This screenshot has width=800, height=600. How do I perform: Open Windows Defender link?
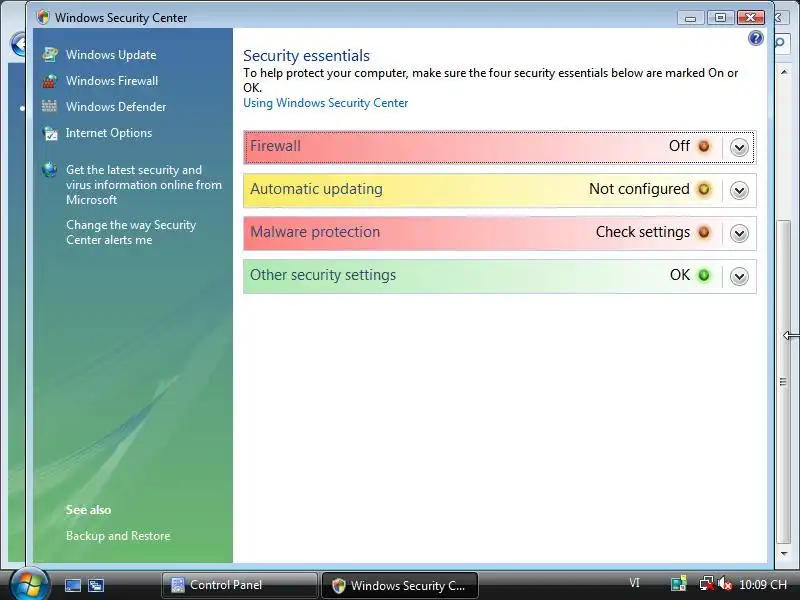point(116,107)
